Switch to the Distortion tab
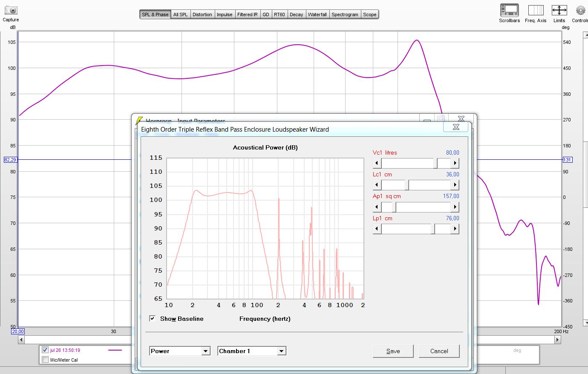Image resolution: width=588 pixels, height=374 pixels. 202,14
